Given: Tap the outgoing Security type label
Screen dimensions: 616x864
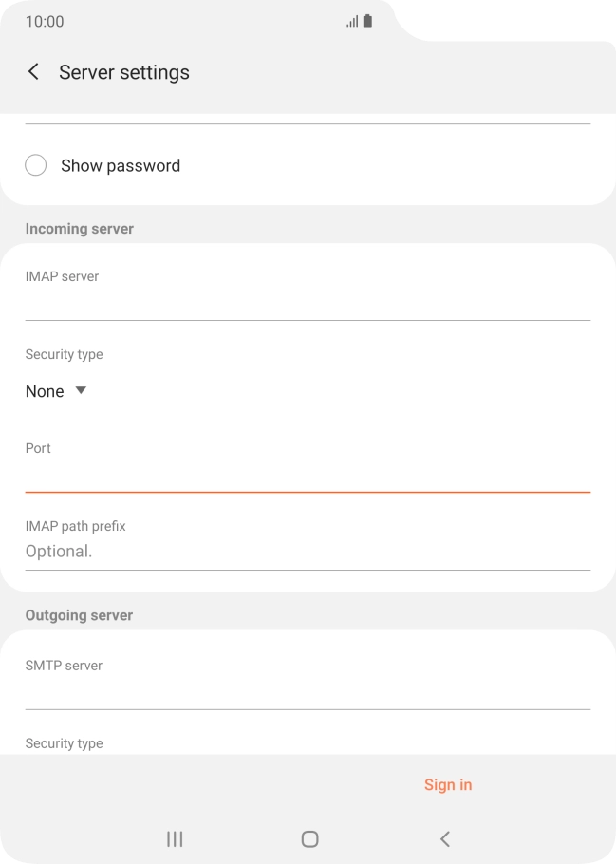Looking at the screenshot, I should click(64, 743).
